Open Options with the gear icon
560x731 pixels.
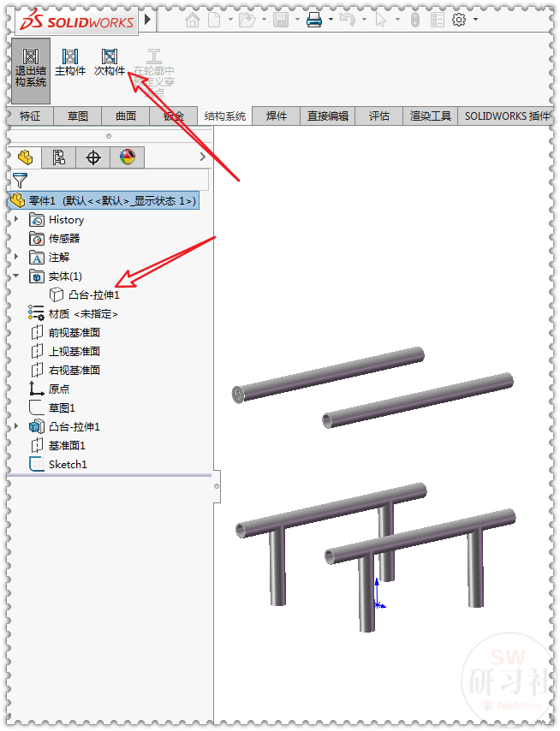click(x=459, y=20)
